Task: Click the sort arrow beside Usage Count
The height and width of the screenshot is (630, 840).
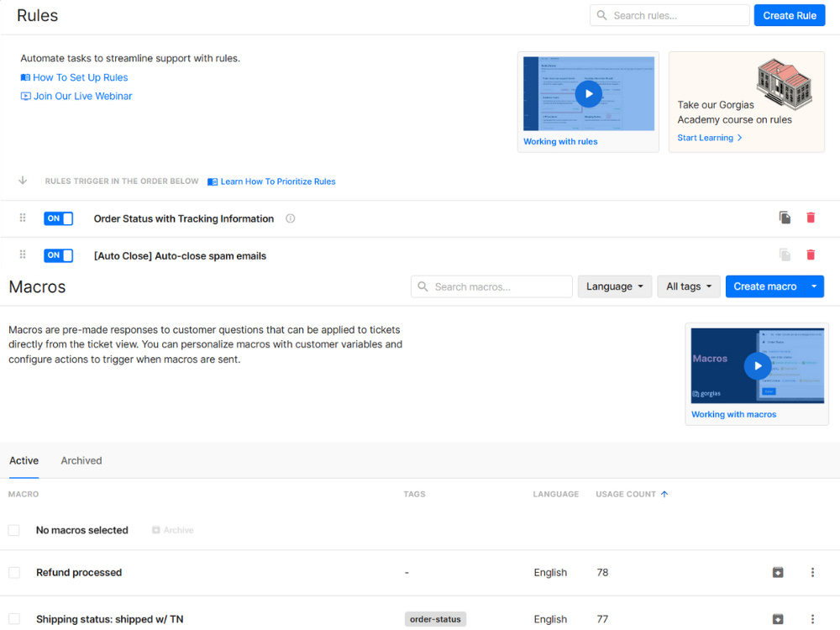Action: [664, 494]
